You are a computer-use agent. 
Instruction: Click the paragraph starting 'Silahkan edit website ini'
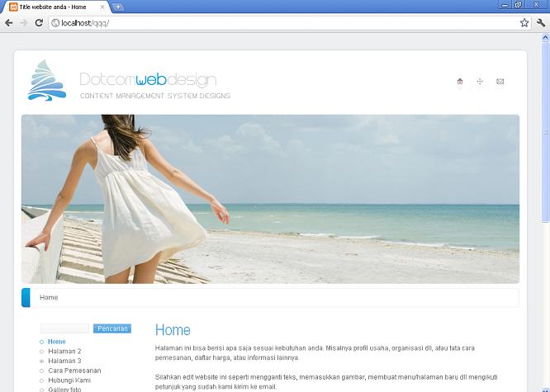pos(326,382)
